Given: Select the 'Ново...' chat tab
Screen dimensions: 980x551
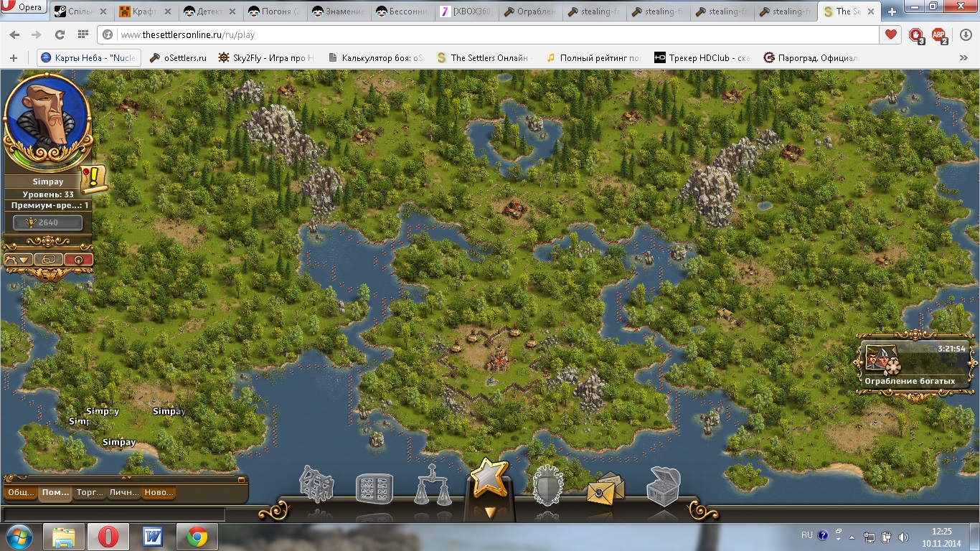Looking at the screenshot, I should (159, 493).
